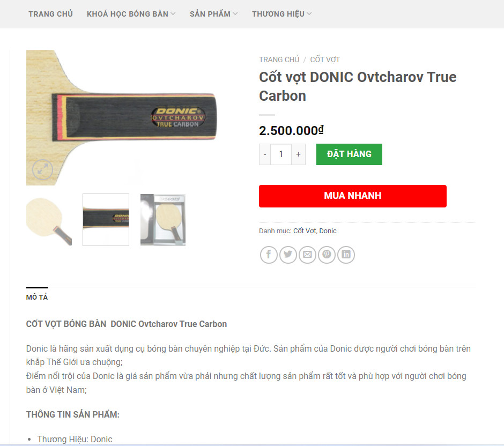Screen dimensions: 504x446
Task: Pin product on Pinterest icon
Action: (327, 255)
